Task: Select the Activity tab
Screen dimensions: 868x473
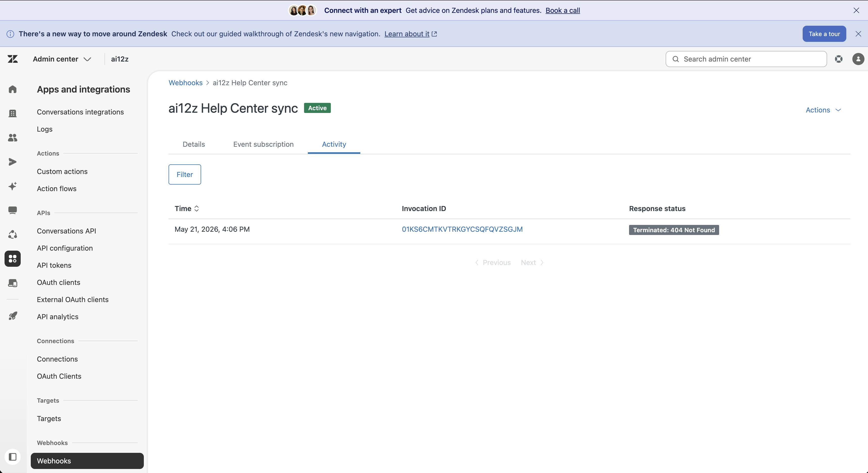Action: (334, 144)
